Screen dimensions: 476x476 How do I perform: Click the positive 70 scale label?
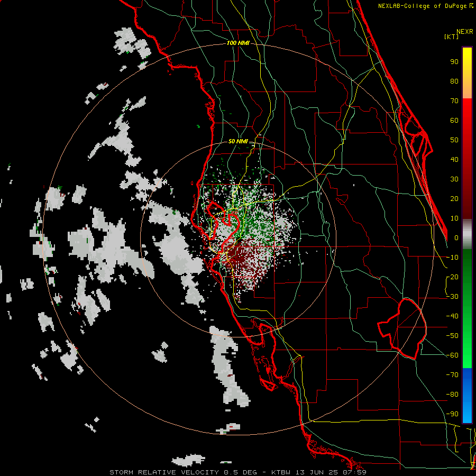(x=454, y=101)
